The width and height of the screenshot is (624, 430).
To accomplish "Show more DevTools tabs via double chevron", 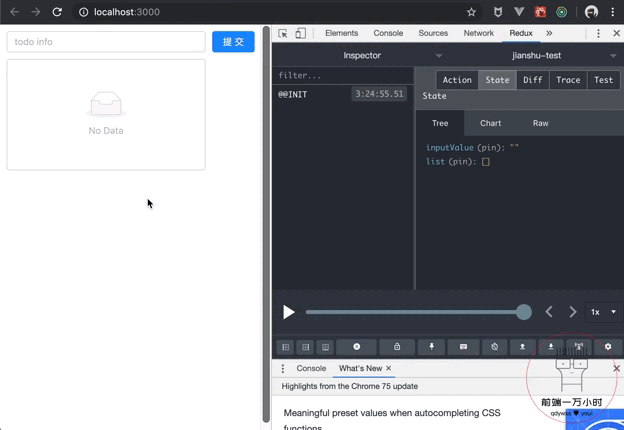I will coord(549,33).
